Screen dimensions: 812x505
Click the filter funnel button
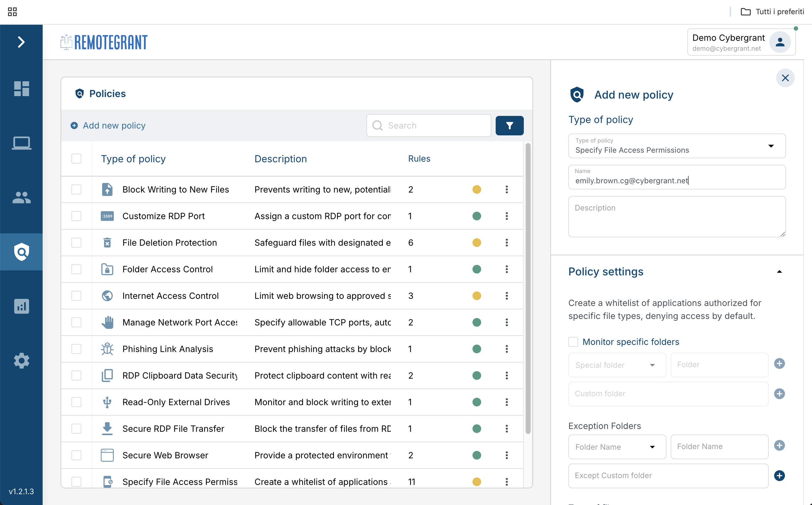(509, 125)
